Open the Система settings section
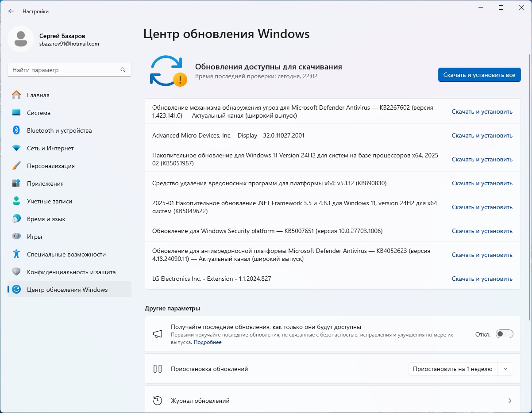The width and height of the screenshot is (532, 413). (69, 113)
